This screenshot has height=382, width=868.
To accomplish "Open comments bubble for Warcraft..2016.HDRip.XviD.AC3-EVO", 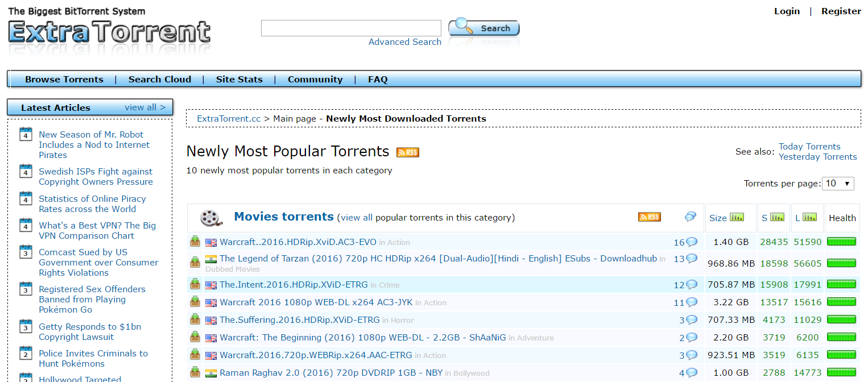I will (x=692, y=242).
